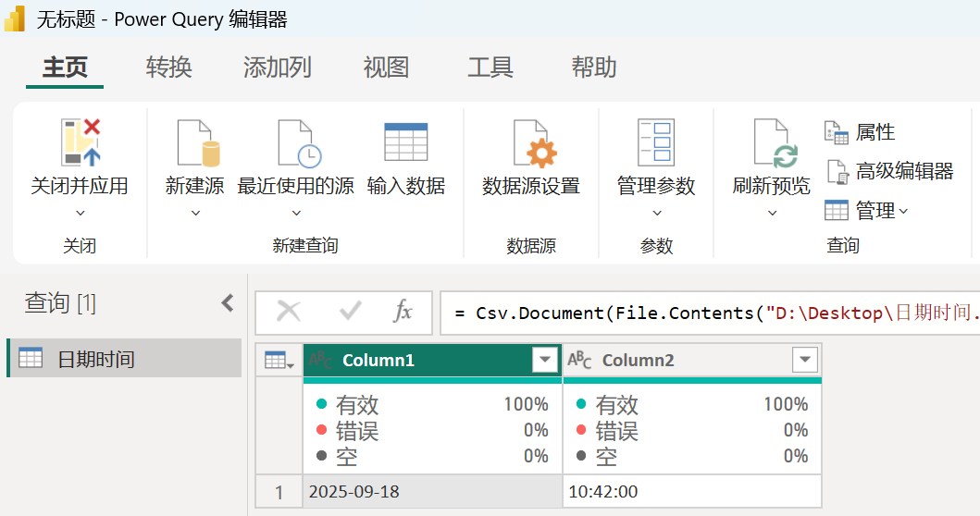Collapse the Queries (查询) pane chevron
The width and height of the screenshot is (980, 516).
click(228, 303)
